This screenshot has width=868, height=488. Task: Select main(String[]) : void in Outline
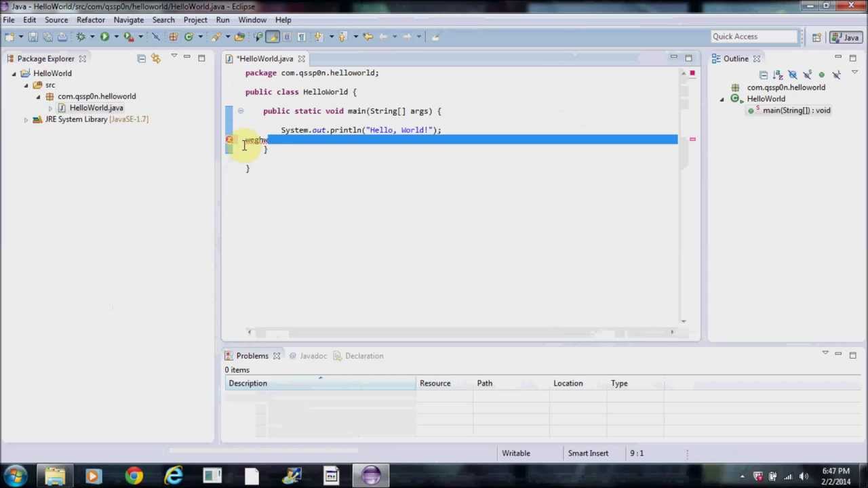tap(796, 110)
